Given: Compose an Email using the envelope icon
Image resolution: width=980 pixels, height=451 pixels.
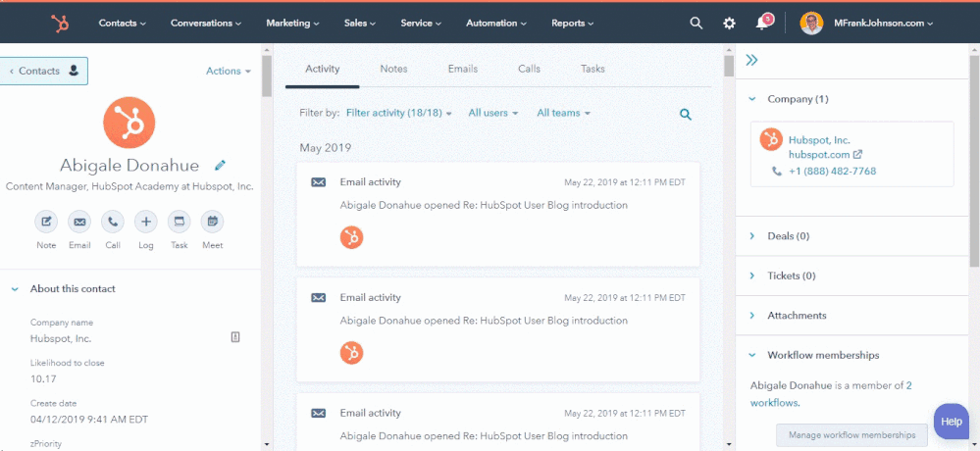Looking at the screenshot, I should (79, 222).
